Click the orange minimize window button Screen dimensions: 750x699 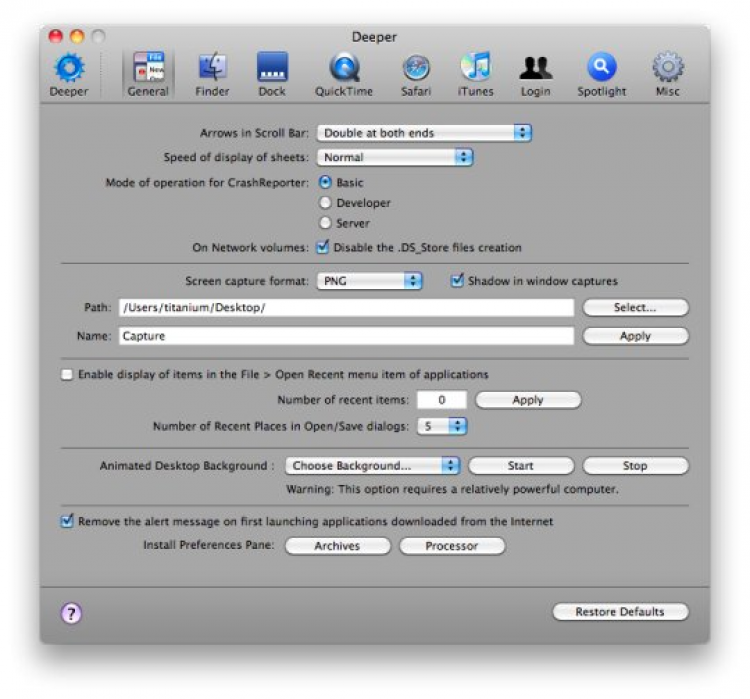pyautogui.click(x=77, y=36)
